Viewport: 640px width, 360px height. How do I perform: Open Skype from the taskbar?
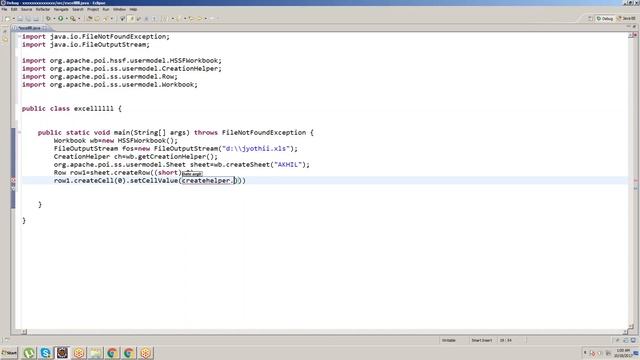(x=45, y=353)
